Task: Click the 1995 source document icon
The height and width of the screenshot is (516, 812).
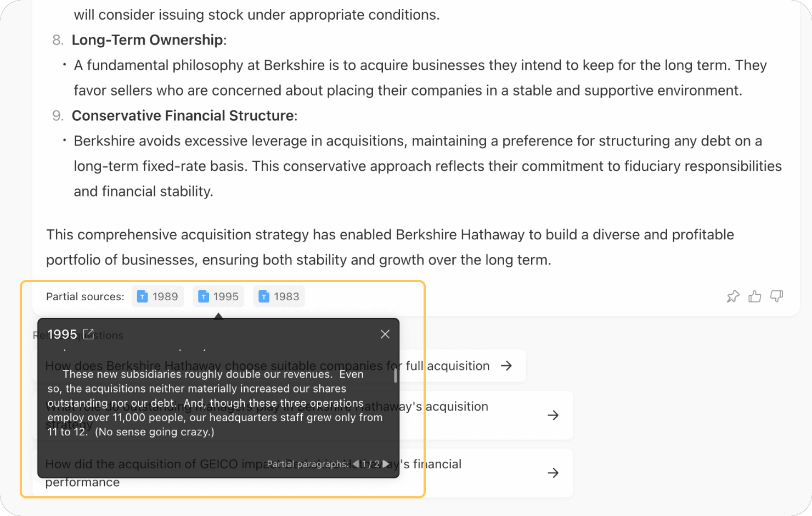Action: pos(204,296)
